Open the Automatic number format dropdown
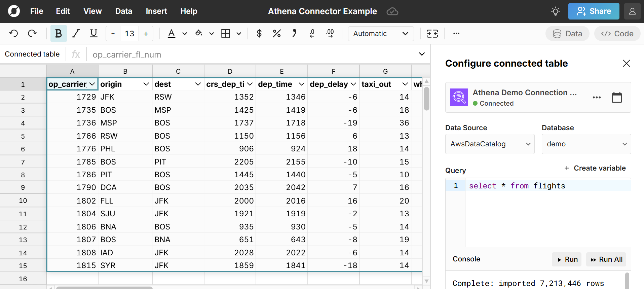 coord(381,34)
